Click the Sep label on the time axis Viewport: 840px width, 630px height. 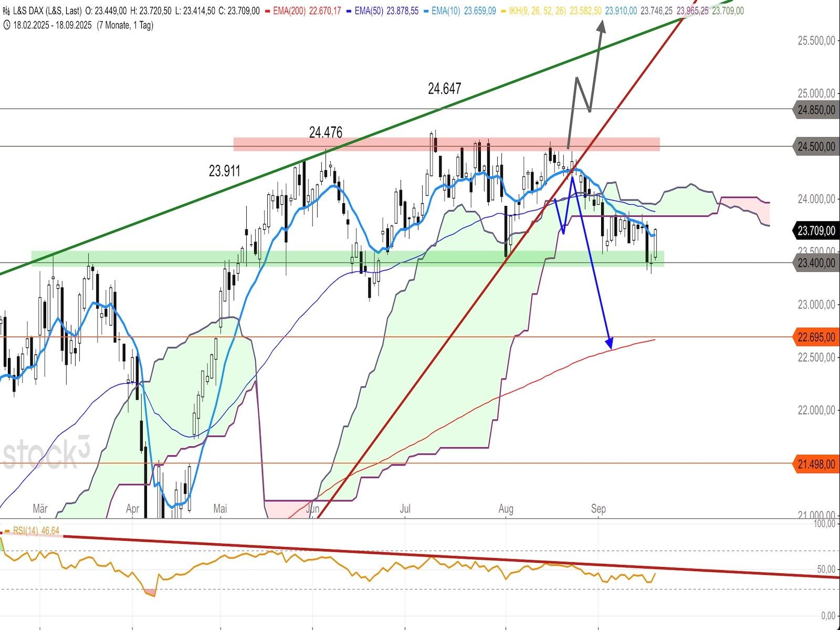598,509
